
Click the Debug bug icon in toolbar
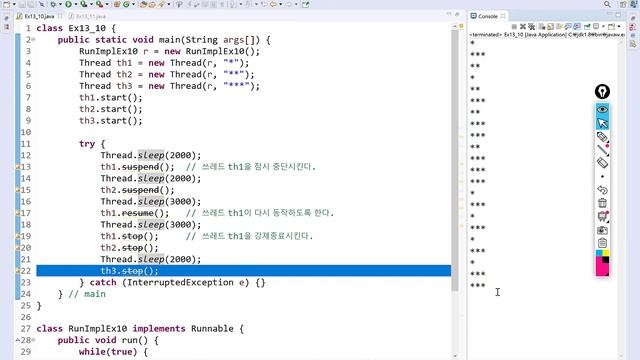pyautogui.click(x=53, y=4)
